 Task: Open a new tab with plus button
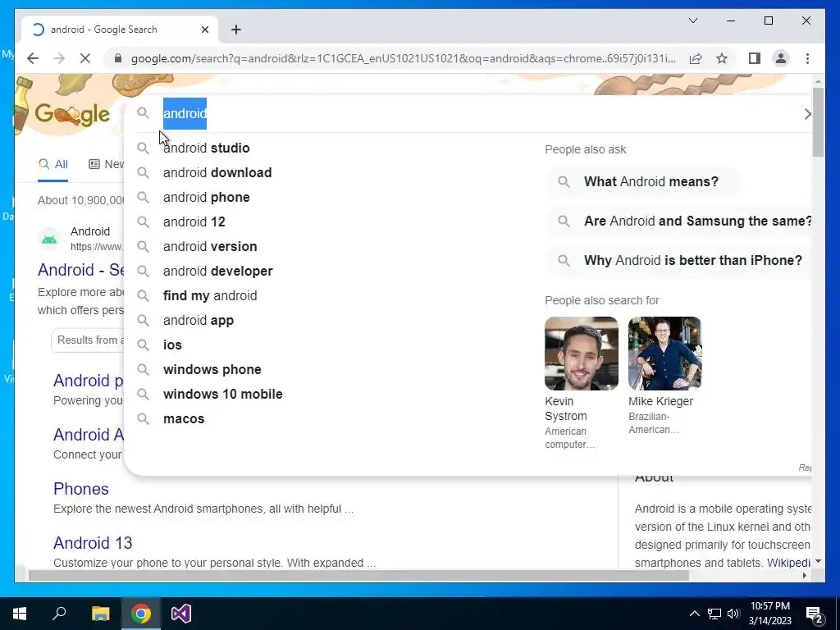coord(236,30)
